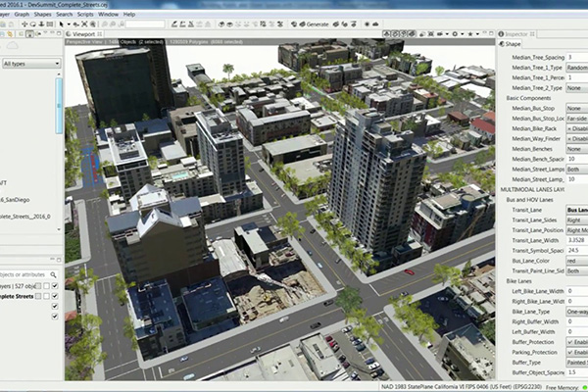Toggle Median_Bike_Rack Disabled setting
588x392 pixels.
click(x=577, y=128)
